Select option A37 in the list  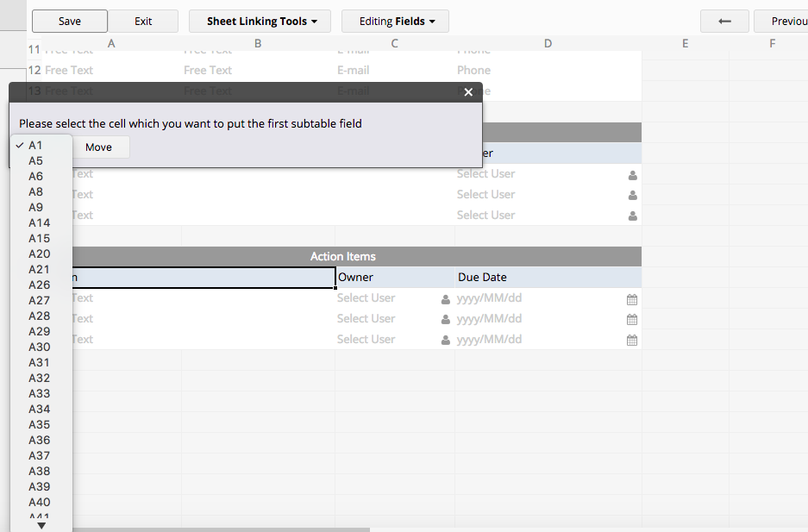click(x=41, y=456)
